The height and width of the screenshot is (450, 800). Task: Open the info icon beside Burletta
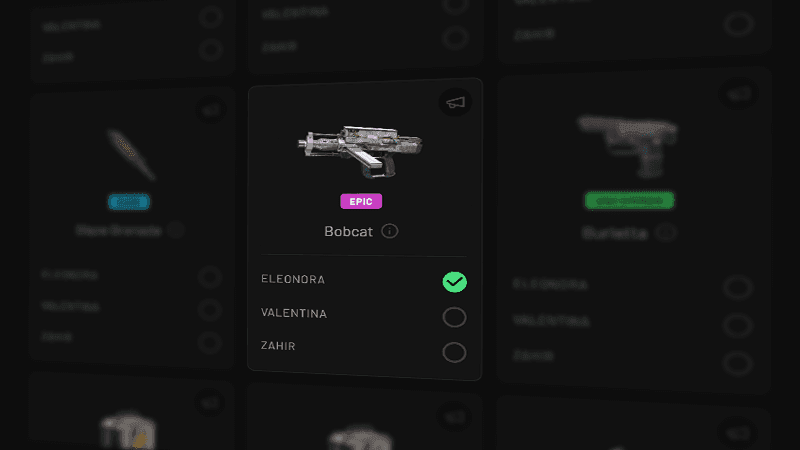coord(666,233)
